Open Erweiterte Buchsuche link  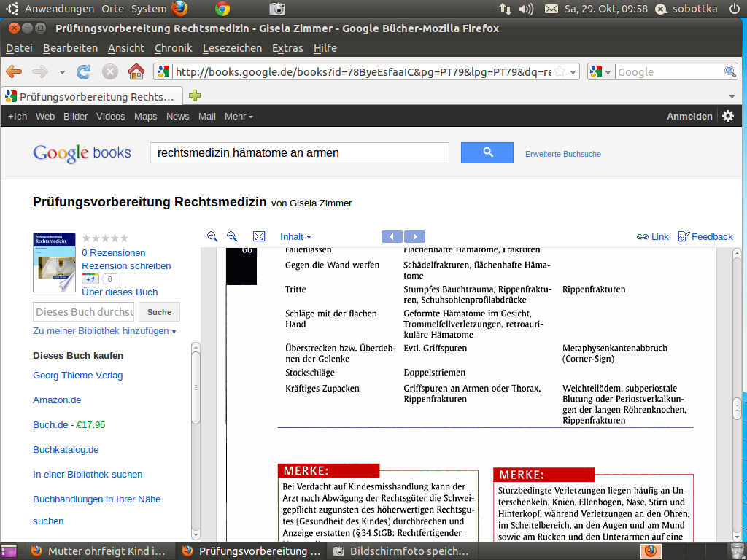(562, 154)
